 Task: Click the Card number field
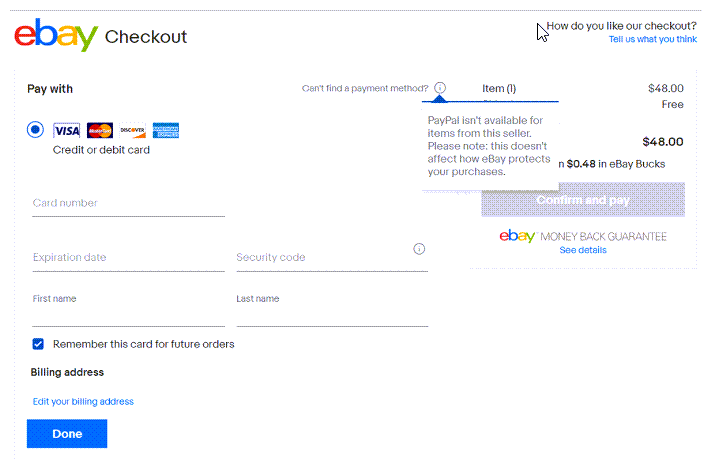click(x=129, y=204)
